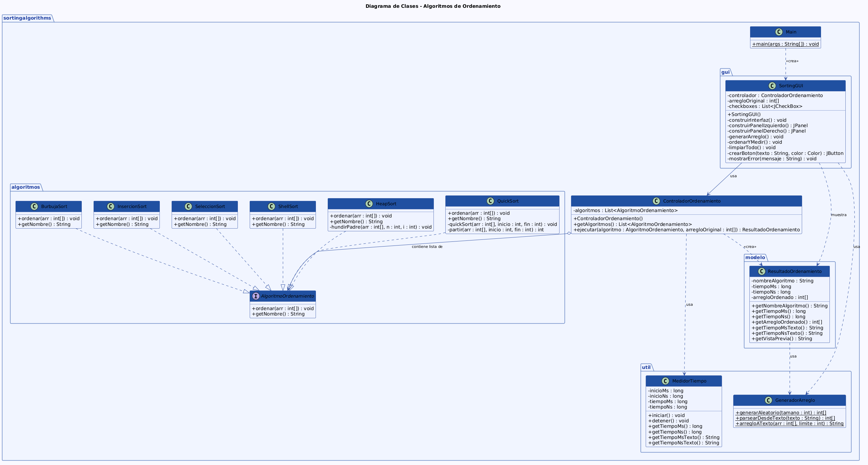Click the QuickSort class C icon
Image resolution: width=868 pixels, height=465 pixels.
(490, 201)
